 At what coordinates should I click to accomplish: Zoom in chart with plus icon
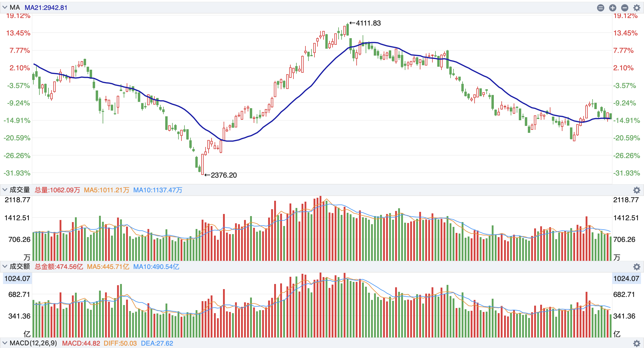(x=612, y=8)
